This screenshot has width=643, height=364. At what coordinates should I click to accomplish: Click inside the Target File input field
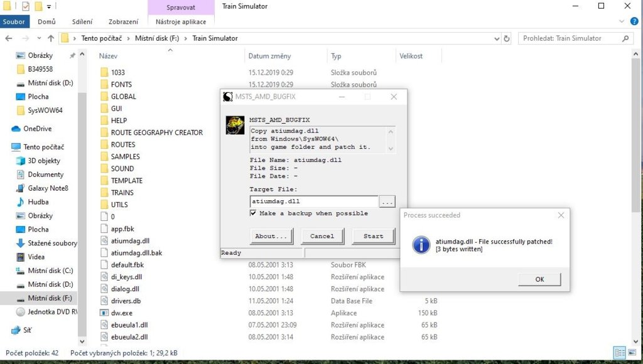(x=314, y=201)
